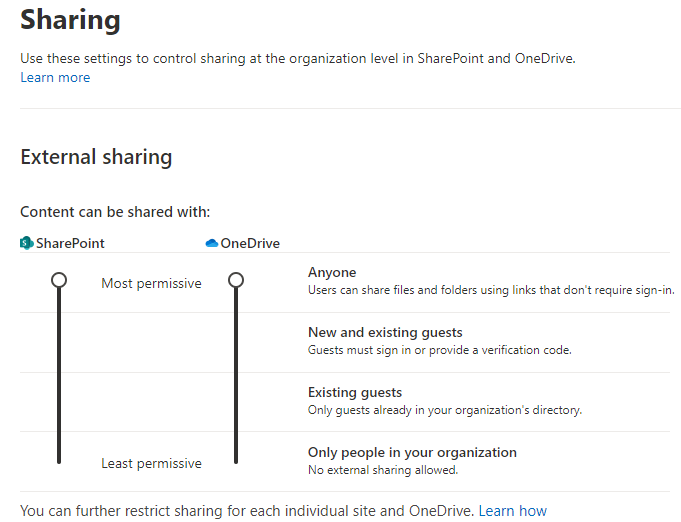Select the New and existing guests heading
Viewport: 681px width, 522px height.
point(385,332)
